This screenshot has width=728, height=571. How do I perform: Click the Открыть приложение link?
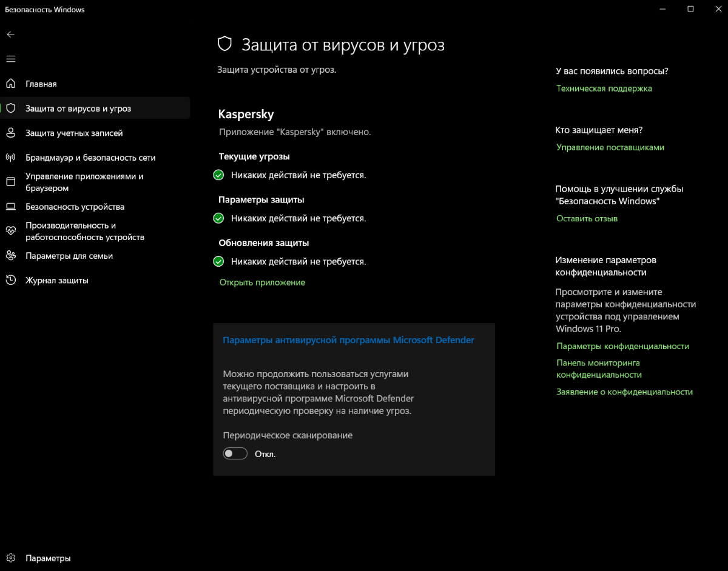262,282
